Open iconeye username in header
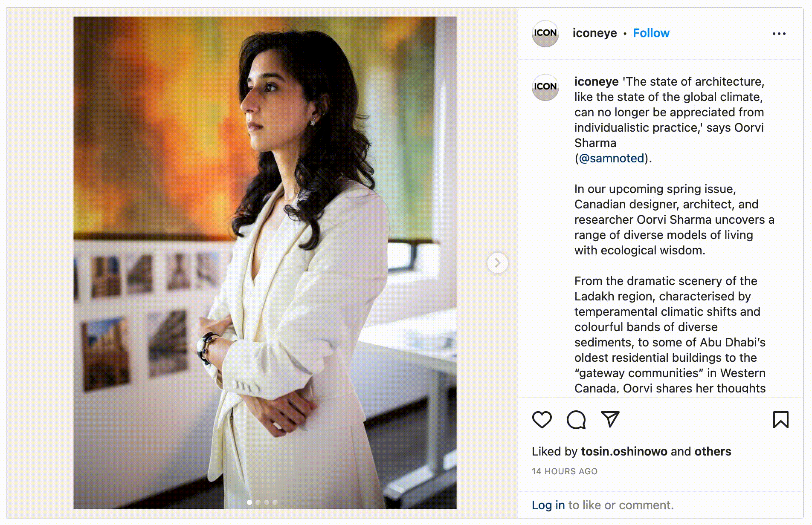Screen dimensions: 812x525 (x=594, y=33)
